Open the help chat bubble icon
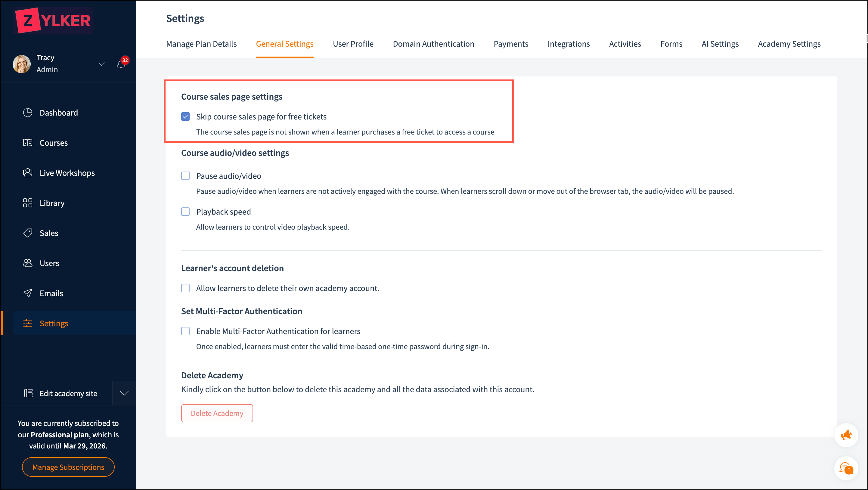Screen dimensions: 868x490 pos(846,468)
